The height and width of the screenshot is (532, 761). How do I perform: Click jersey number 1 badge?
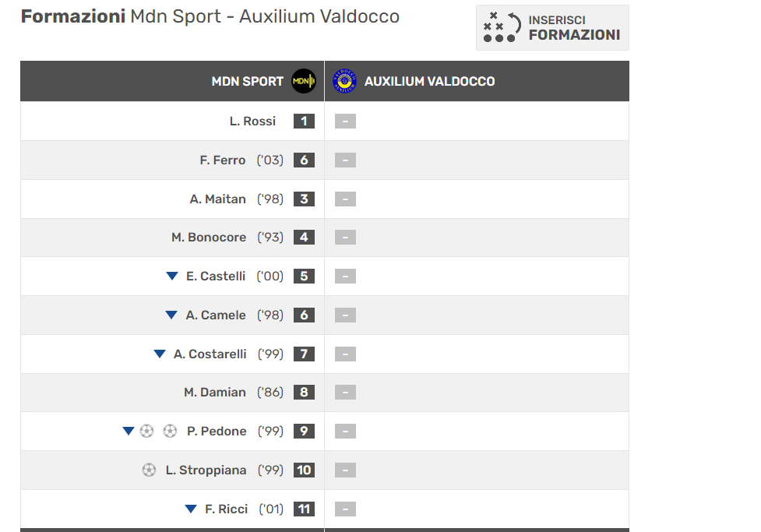[304, 121]
